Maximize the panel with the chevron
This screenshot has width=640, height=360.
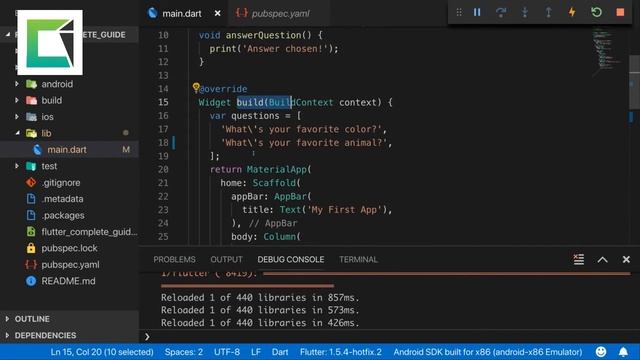(602, 260)
